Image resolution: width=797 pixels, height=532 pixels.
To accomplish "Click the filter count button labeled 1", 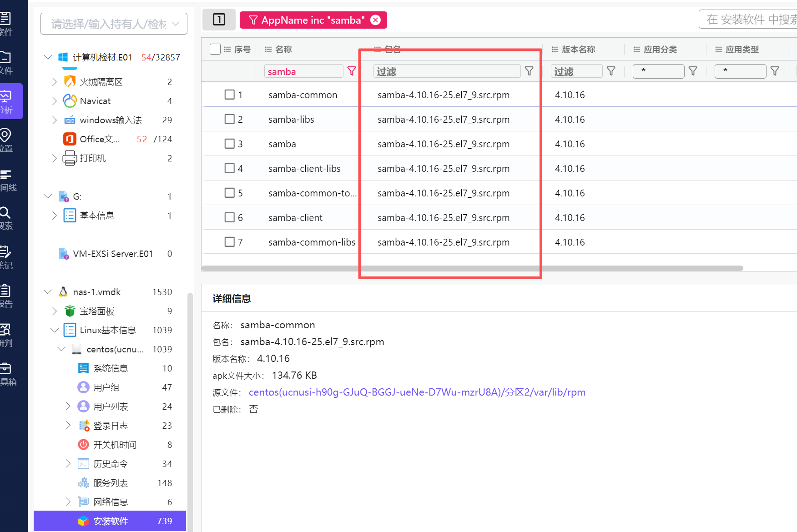I will [x=219, y=20].
